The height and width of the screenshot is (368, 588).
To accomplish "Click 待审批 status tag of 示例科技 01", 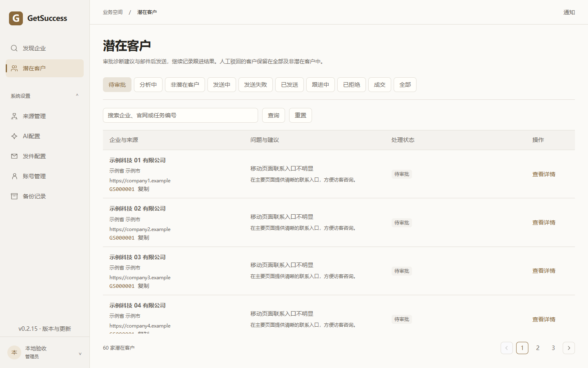I will 402,174.
